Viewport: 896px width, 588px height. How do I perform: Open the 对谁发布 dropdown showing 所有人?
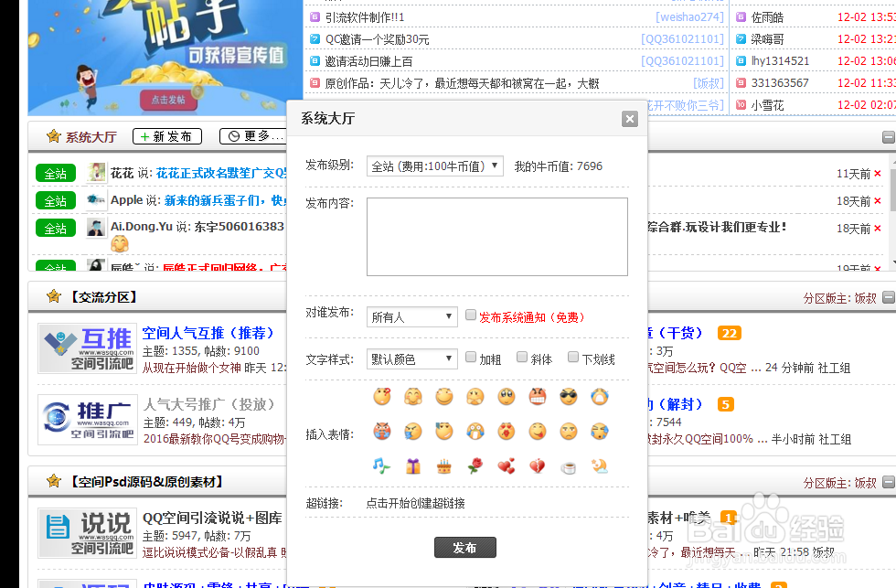tap(412, 316)
